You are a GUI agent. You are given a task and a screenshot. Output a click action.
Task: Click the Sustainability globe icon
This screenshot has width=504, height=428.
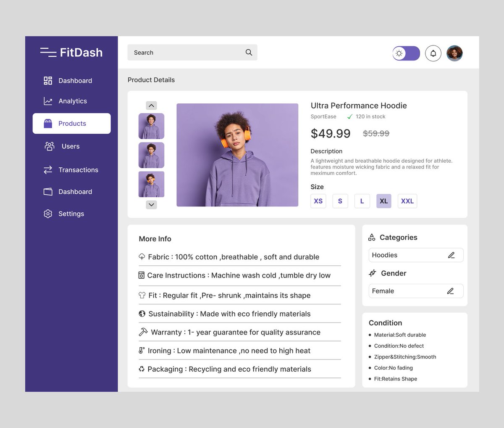point(142,314)
